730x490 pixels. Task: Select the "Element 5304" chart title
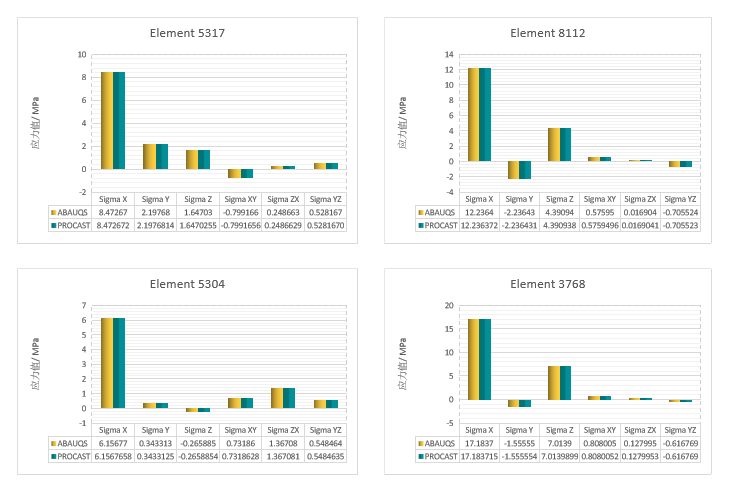187,284
